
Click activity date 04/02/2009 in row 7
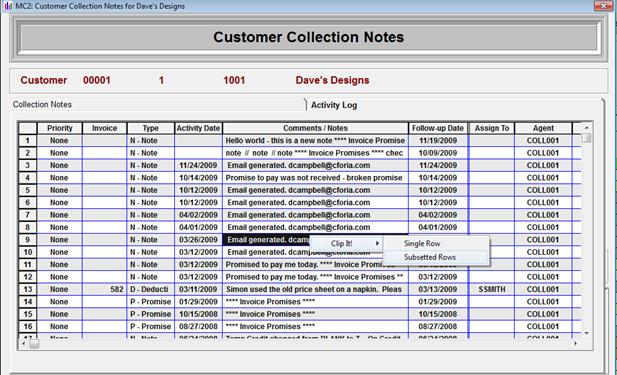[x=198, y=215]
